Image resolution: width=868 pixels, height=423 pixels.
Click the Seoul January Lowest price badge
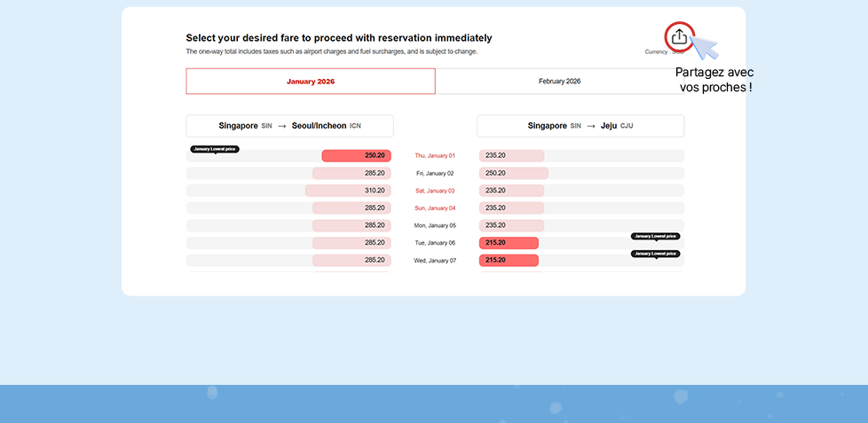(215, 149)
